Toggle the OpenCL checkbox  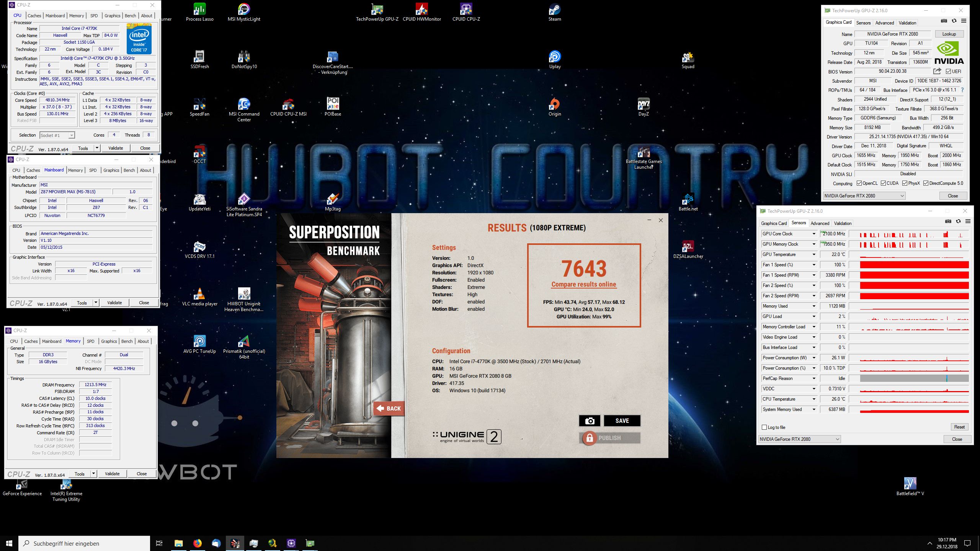point(859,183)
